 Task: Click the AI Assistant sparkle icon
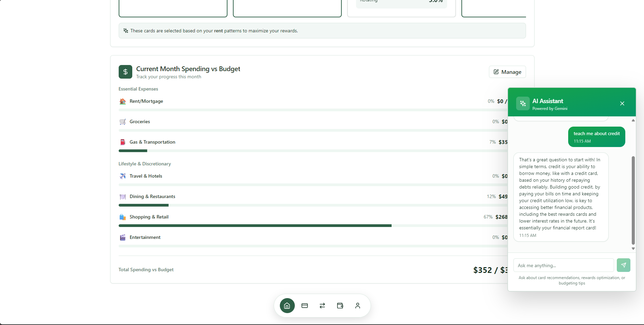523,103
